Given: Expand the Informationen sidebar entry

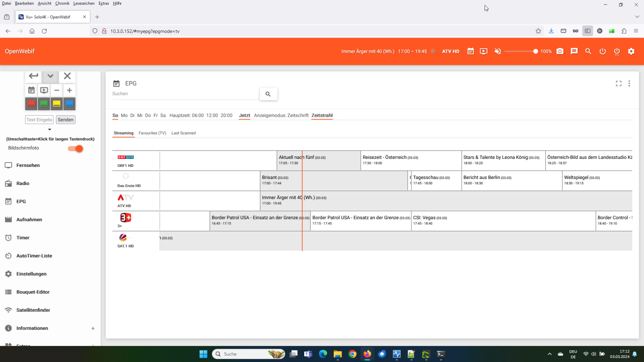Looking at the screenshot, I should pos(93,328).
